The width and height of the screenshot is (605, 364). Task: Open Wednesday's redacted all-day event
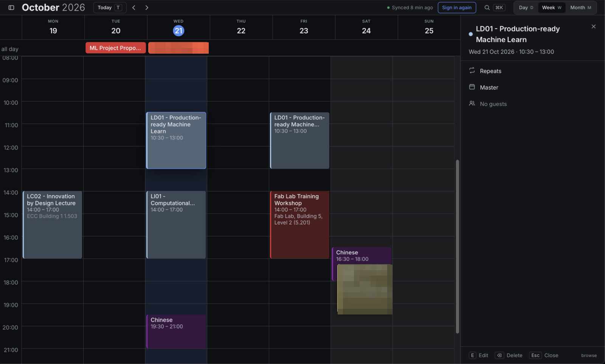[178, 48]
